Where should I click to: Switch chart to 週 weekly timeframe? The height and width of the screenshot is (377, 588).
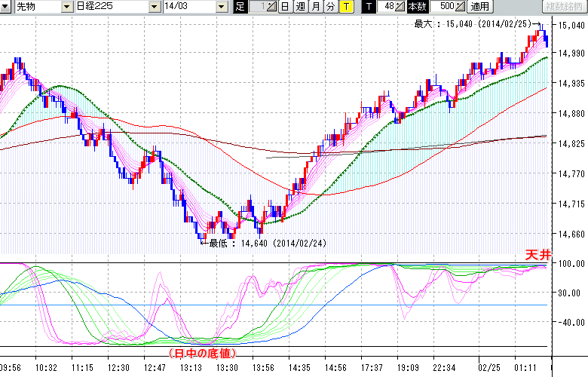pyautogui.click(x=300, y=7)
